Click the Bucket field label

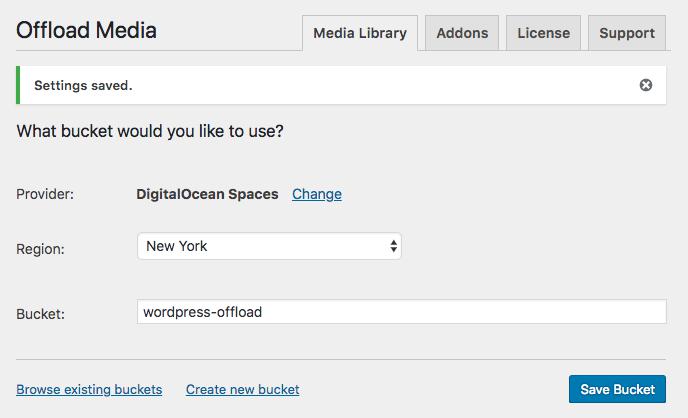(x=40, y=314)
